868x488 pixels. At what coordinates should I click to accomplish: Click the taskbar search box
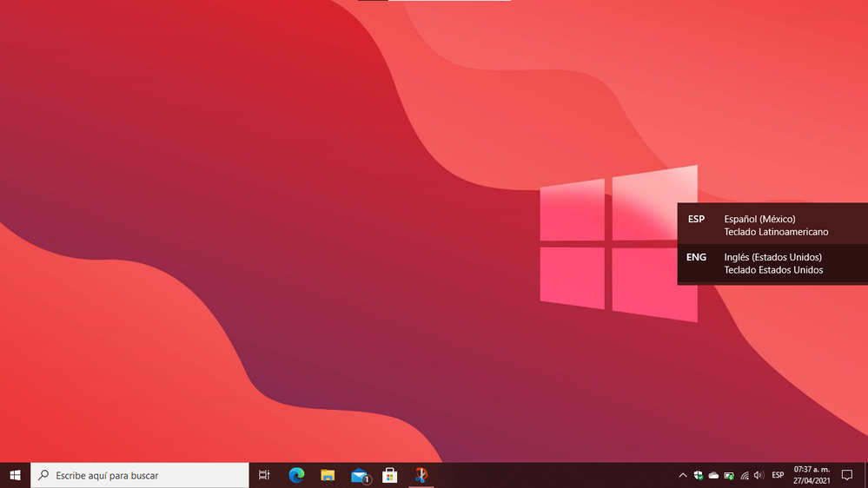[140, 475]
